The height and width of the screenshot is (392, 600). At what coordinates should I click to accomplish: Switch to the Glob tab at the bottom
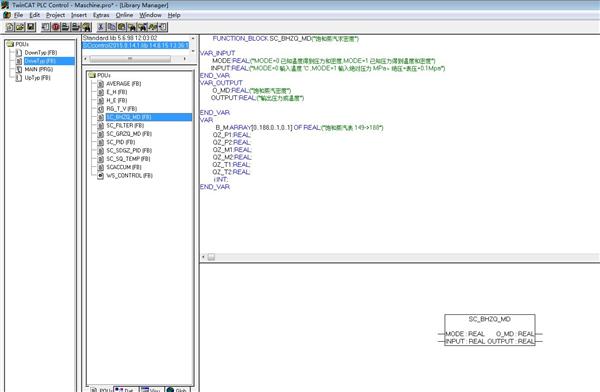pos(177,389)
